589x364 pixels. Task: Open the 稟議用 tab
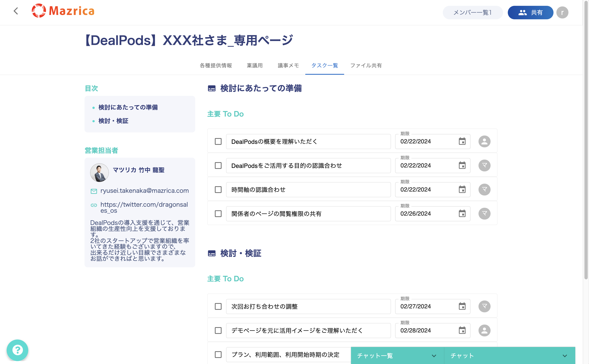click(255, 66)
